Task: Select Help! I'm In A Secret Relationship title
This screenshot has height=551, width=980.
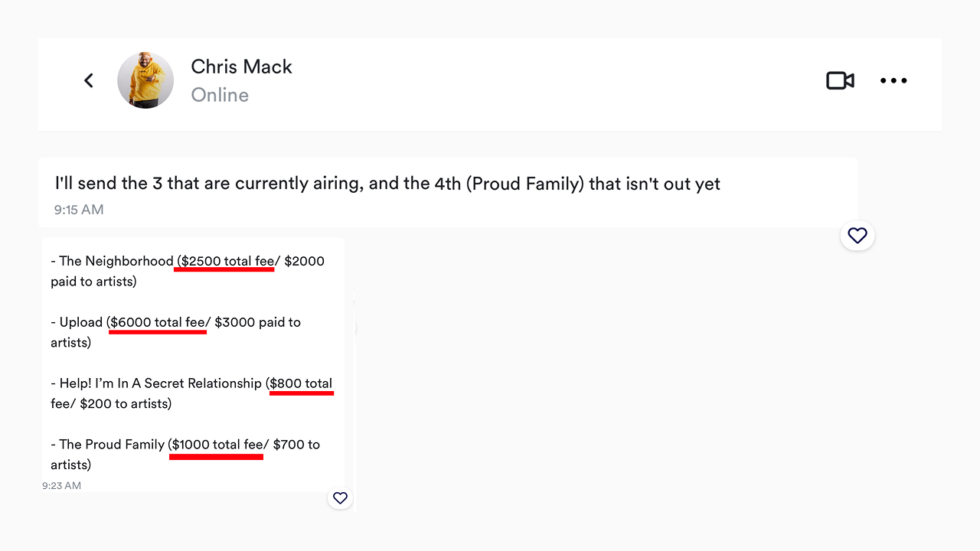Action: (161, 383)
